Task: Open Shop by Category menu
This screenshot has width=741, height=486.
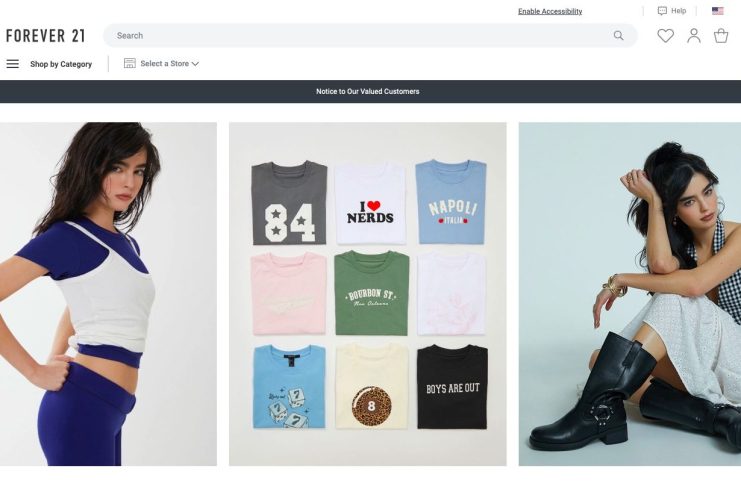Action: pyautogui.click(x=61, y=64)
